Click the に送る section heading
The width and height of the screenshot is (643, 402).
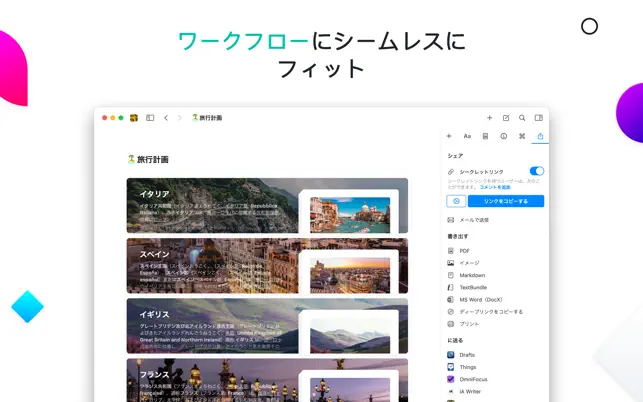click(455, 340)
